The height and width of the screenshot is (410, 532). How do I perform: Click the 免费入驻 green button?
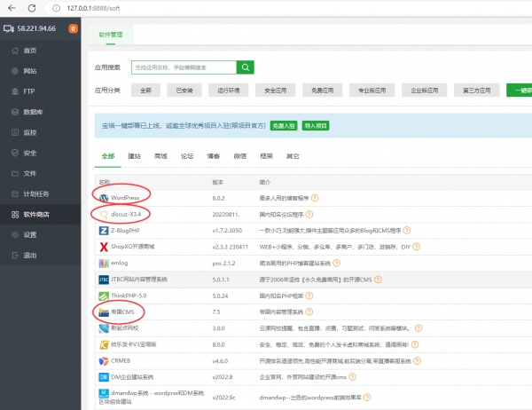284,126
